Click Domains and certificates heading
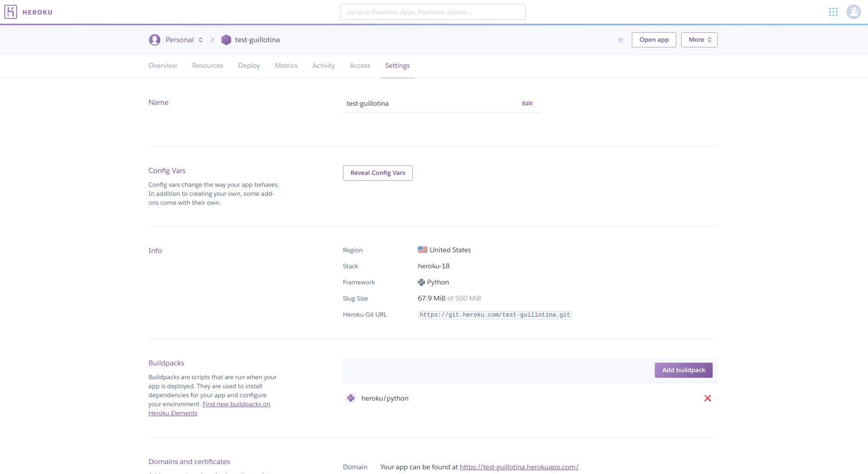The width and height of the screenshot is (868, 474). (189, 462)
